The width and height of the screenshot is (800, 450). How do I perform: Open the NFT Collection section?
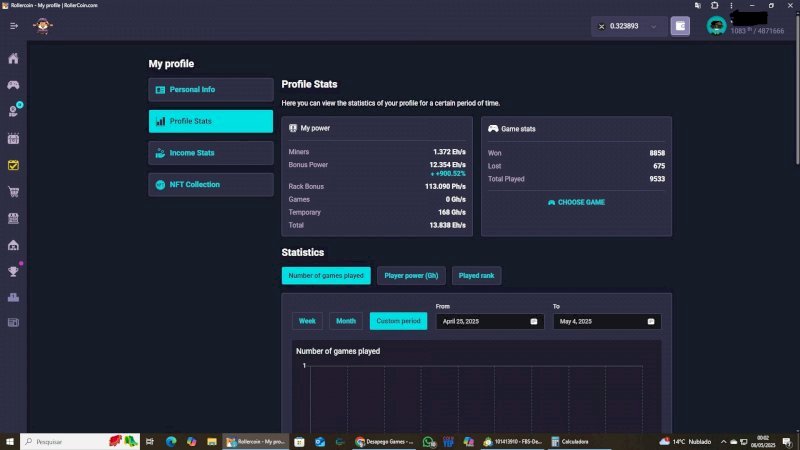210,185
